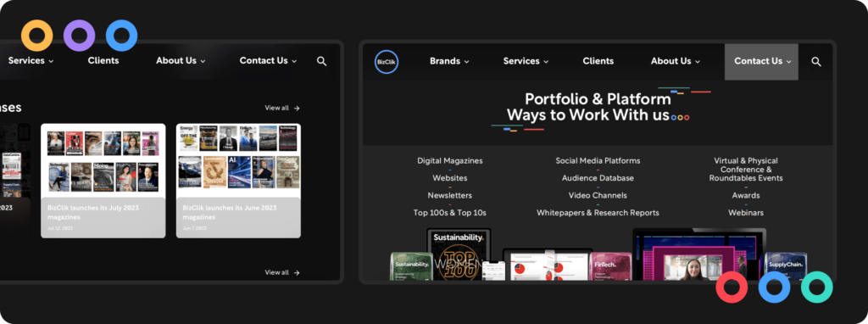868x324 pixels.
Task: Expand highlighted Contact Us chevron in right window
Action: pyautogui.click(x=789, y=61)
